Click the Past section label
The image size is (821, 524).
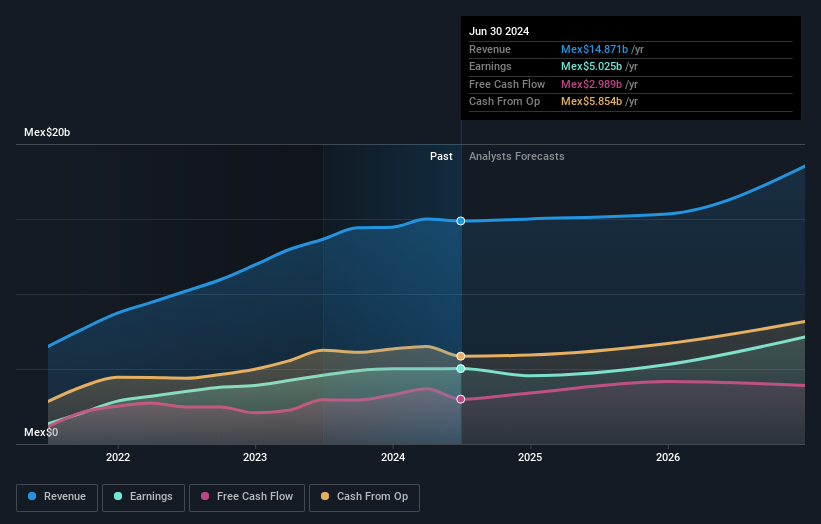(441, 156)
